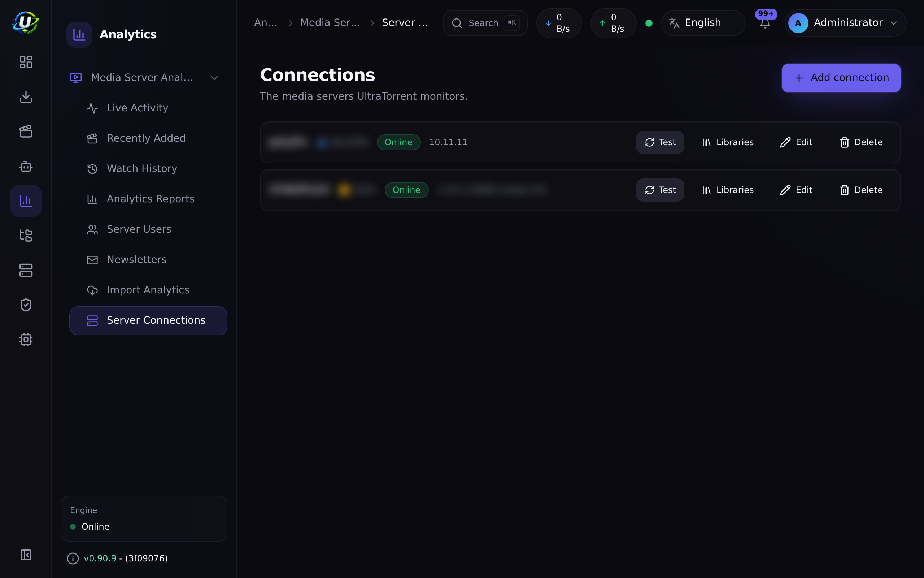Open Libraries for the second connection
The height and width of the screenshot is (578, 924).
tap(728, 190)
